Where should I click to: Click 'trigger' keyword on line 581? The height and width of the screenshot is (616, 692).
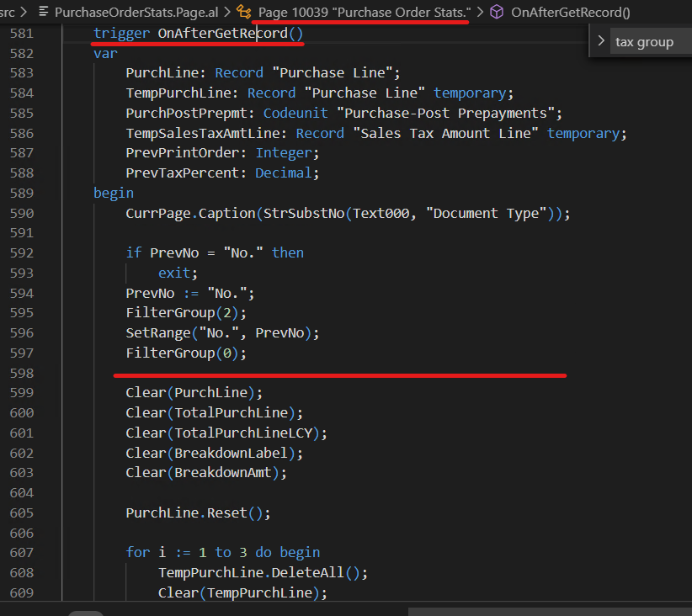click(122, 33)
